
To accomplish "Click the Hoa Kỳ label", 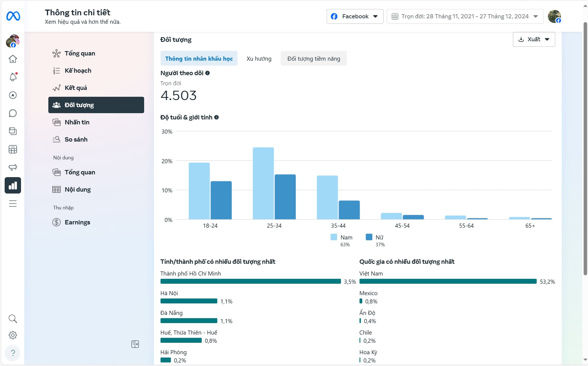I will (368, 352).
